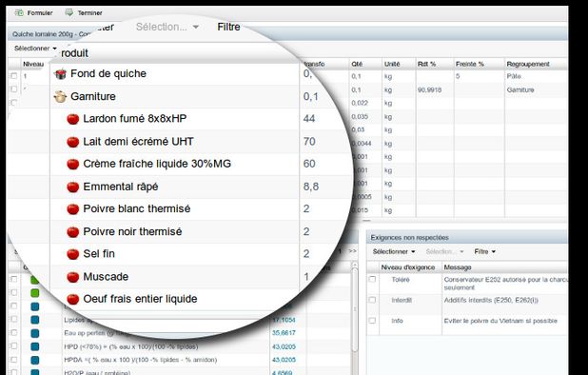This screenshot has width=588, height=375.
Task: Open Filtre dropdown in Exigences non respectées panel
Action: 484,251
